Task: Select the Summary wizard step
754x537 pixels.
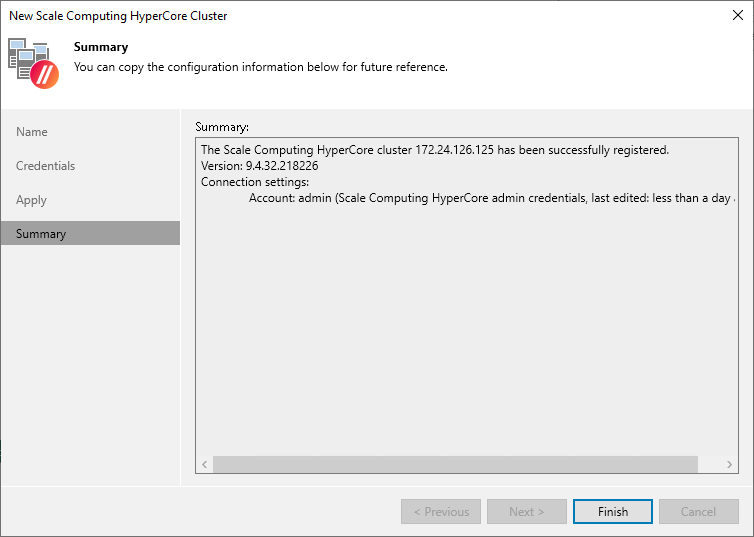Action: click(x=41, y=234)
